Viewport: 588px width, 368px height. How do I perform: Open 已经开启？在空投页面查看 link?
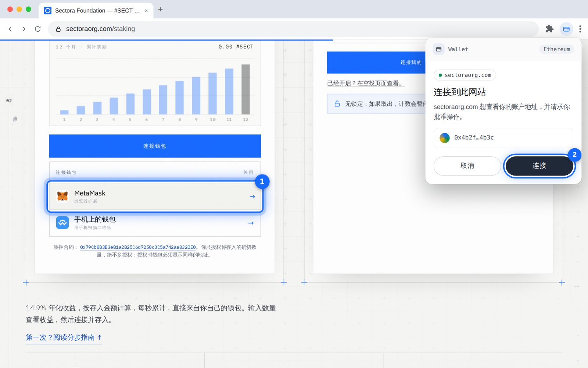pos(366,83)
